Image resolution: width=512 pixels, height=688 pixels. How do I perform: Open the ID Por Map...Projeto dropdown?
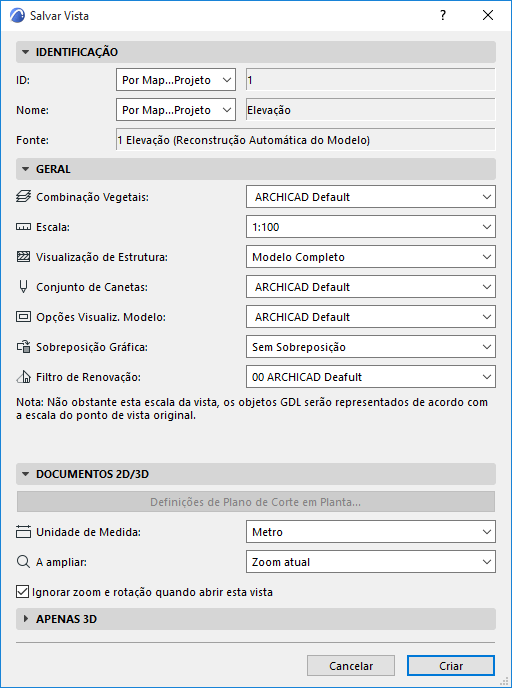(176, 80)
